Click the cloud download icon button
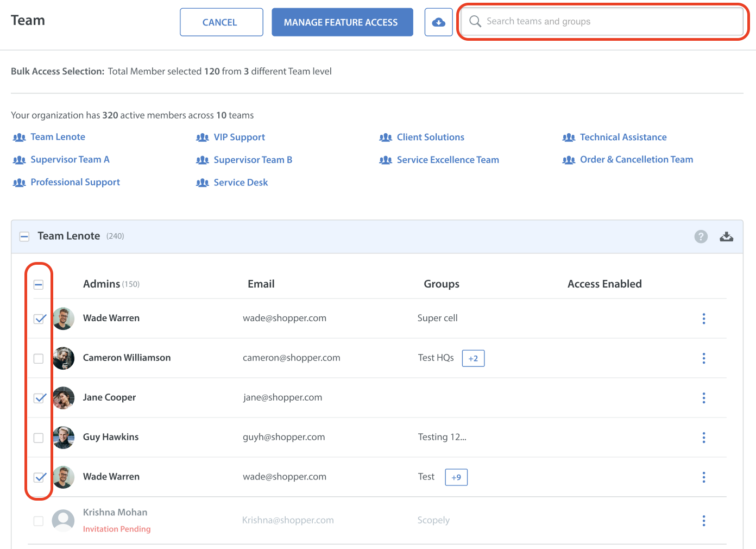756x549 pixels. click(438, 22)
